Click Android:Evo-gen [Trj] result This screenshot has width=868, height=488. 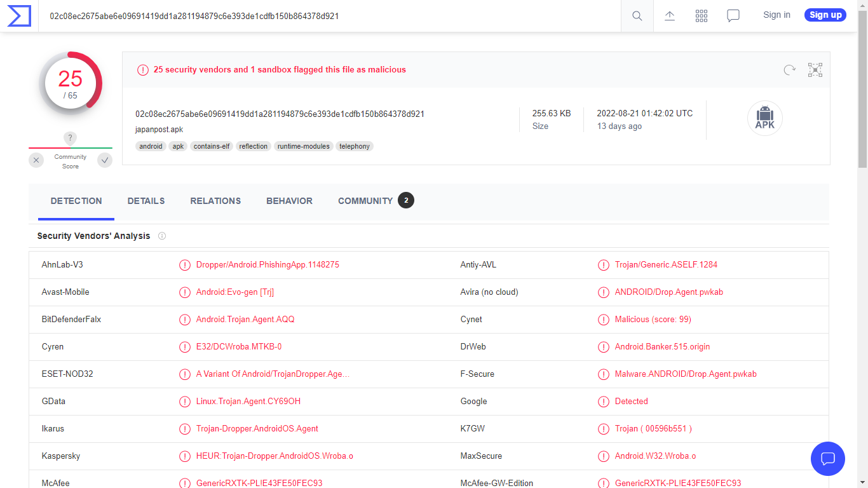click(235, 292)
